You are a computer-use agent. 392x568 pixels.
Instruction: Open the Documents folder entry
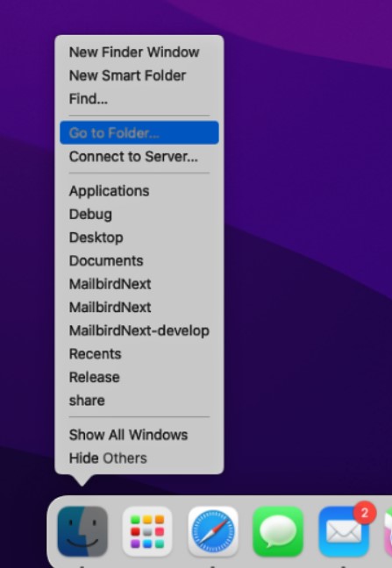[139, 261]
